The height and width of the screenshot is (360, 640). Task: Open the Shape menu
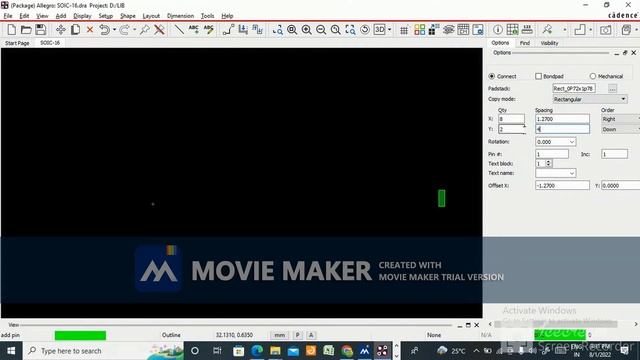pyautogui.click(x=128, y=16)
